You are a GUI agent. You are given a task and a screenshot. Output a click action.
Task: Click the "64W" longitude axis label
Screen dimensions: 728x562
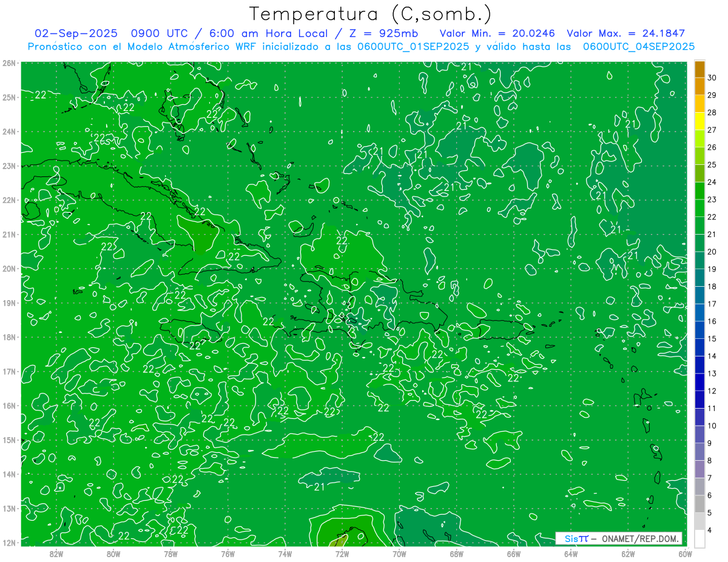[571, 554]
